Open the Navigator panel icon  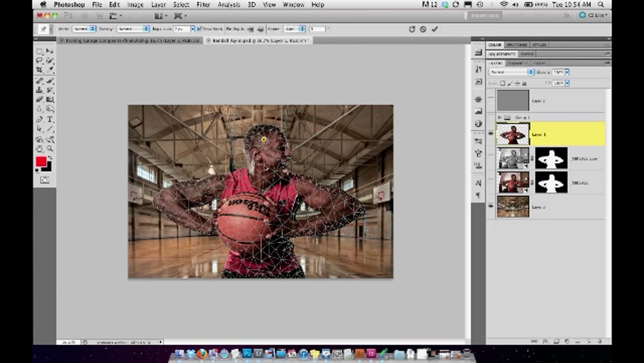(x=478, y=100)
